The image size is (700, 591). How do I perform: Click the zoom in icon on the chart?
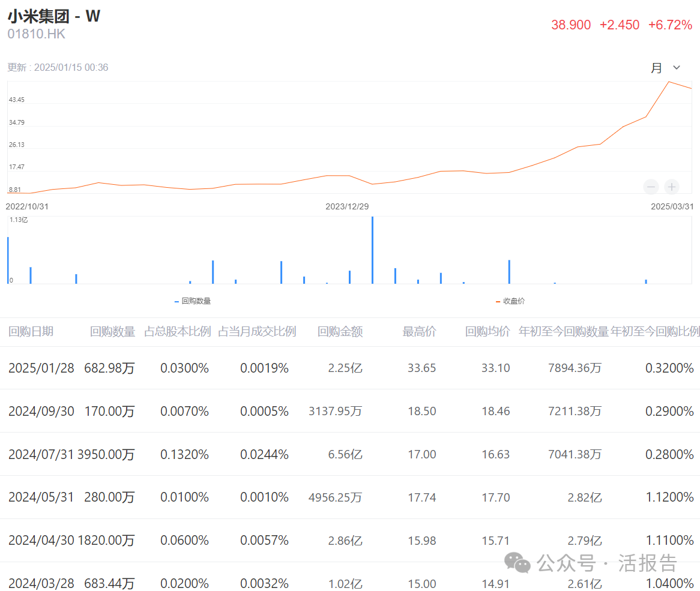point(671,187)
